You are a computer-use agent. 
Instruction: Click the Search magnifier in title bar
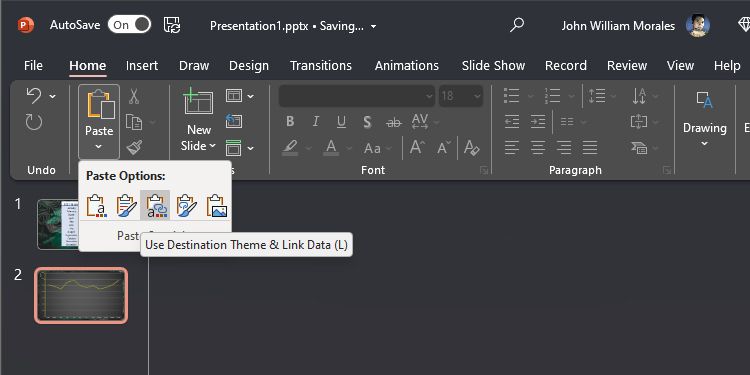(517, 25)
